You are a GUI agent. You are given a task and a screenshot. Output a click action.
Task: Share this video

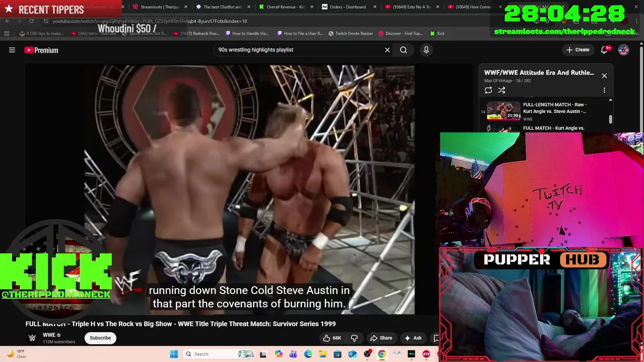(x=381, y=338)
